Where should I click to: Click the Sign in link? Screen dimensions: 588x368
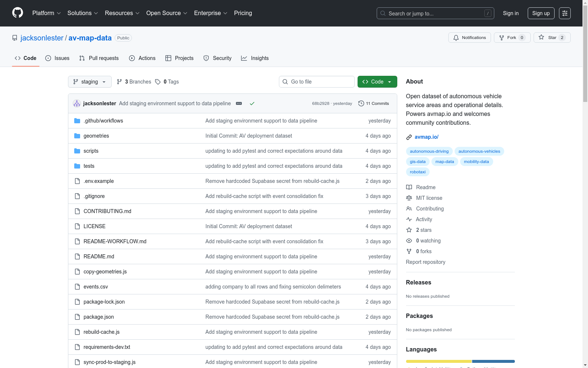pyautogui.click(x=511, y=13)
